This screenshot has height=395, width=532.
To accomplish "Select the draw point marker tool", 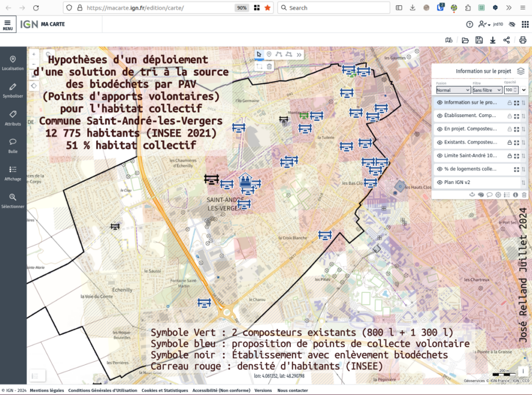I will pyautogui.click(x=269, y=54).
